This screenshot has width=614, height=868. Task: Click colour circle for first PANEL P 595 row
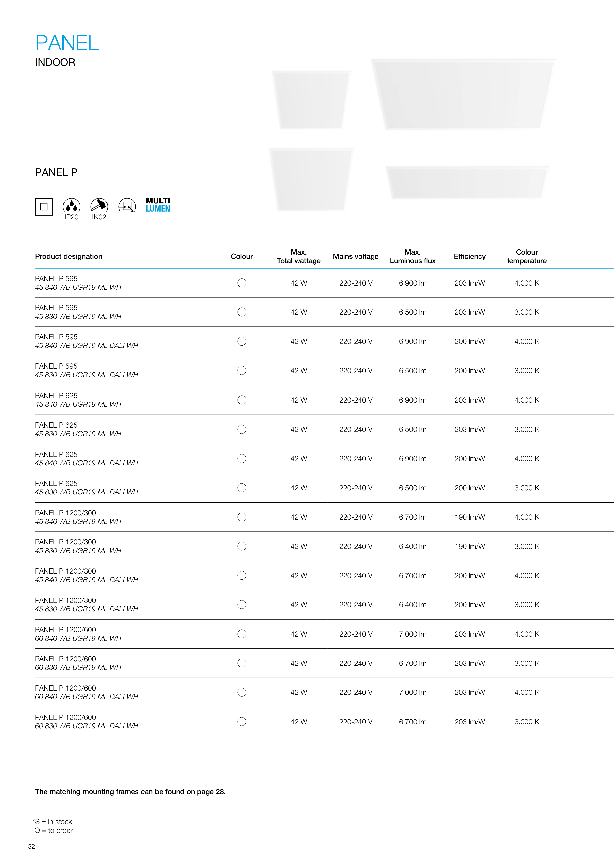click(242, 283)
